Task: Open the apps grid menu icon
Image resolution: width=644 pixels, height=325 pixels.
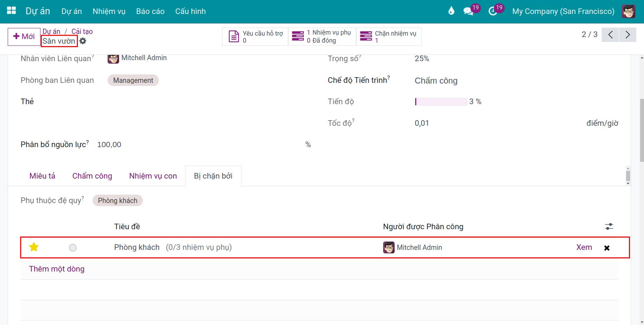Action: 12,10
